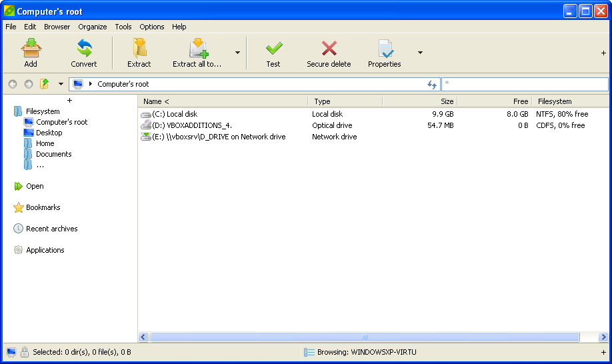Open the navigation history dropdown arrow
The width and height of the screenshot is (612, 364).
(61, 84)
